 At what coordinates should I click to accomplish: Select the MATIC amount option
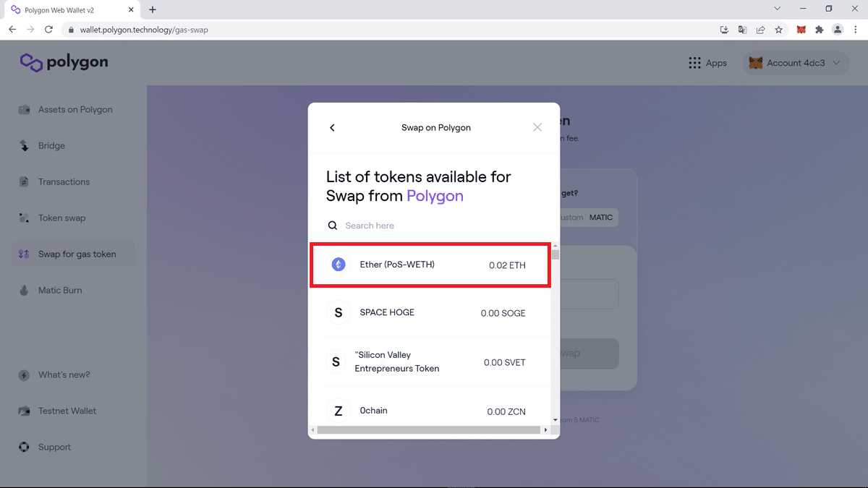click(x=601, y=217)
